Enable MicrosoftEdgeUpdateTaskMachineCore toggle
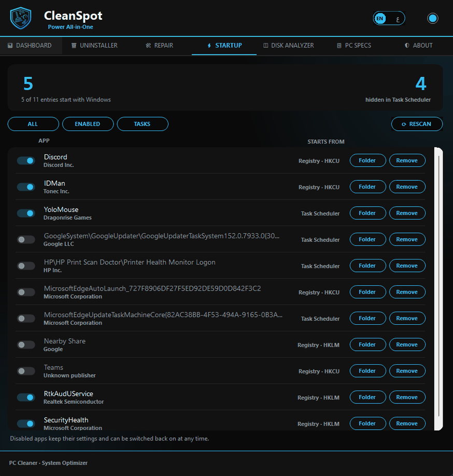This screenshot has width=453, height=476. pyautogui.click(x=26, y=319)
